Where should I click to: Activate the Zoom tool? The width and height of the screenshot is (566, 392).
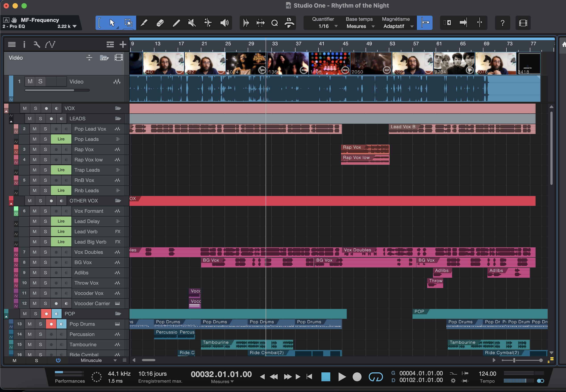coord(275,23)
